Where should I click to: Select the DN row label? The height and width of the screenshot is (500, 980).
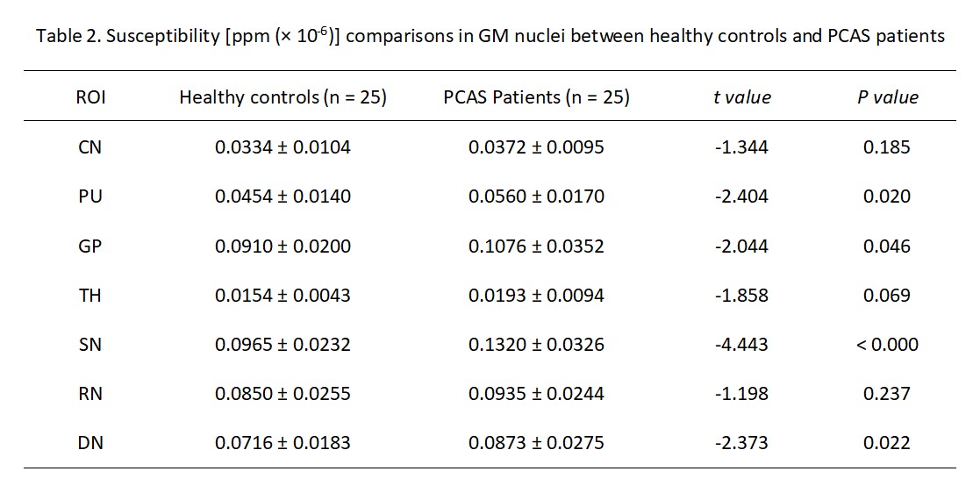coord(90,444)
